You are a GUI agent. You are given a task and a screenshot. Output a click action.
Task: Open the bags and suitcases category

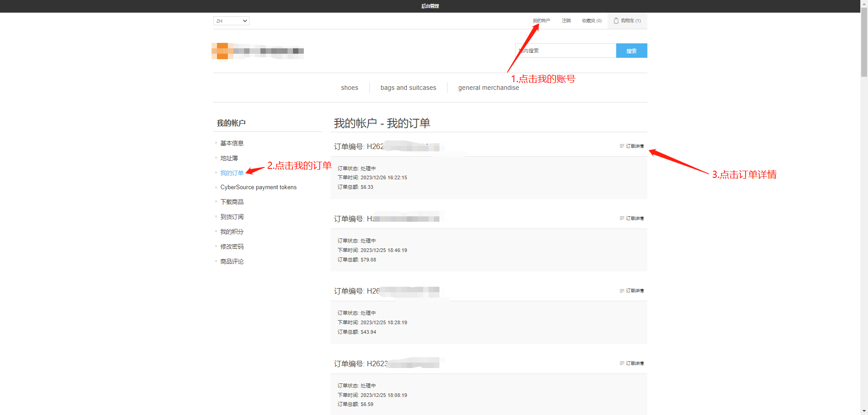pos(408,88)
